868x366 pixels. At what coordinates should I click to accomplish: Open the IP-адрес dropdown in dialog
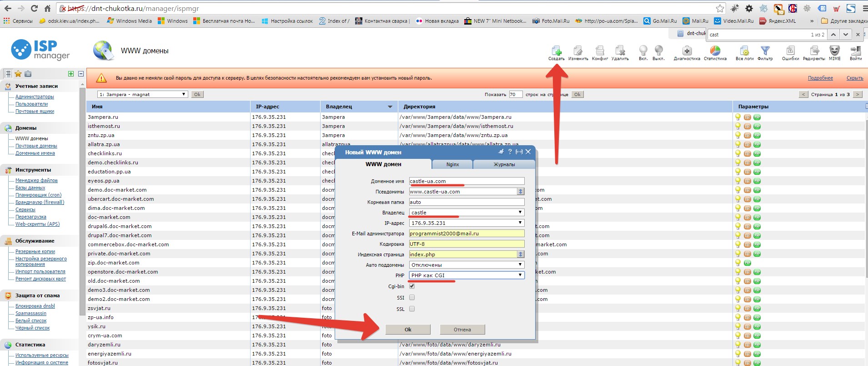point(467,223)
